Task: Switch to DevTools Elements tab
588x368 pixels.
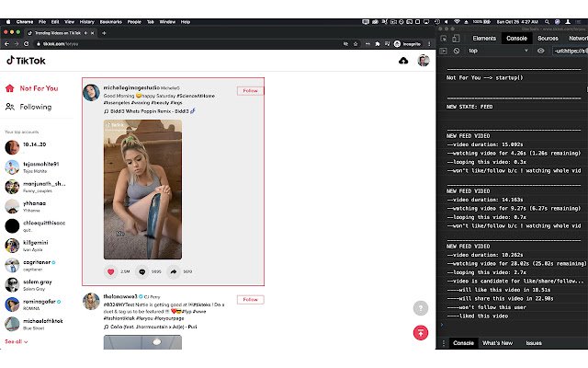Action: [484, 39]
